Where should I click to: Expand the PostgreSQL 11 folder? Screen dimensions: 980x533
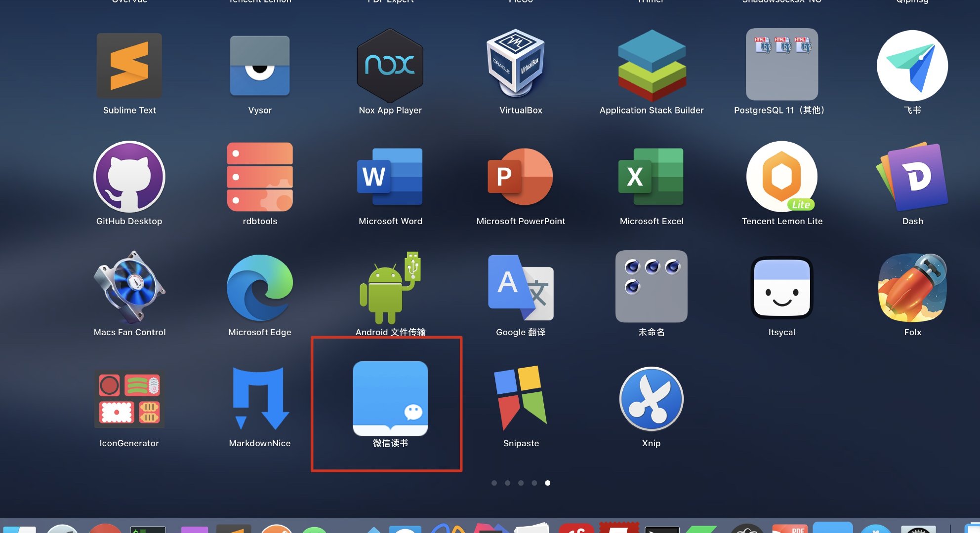[781, 65]
